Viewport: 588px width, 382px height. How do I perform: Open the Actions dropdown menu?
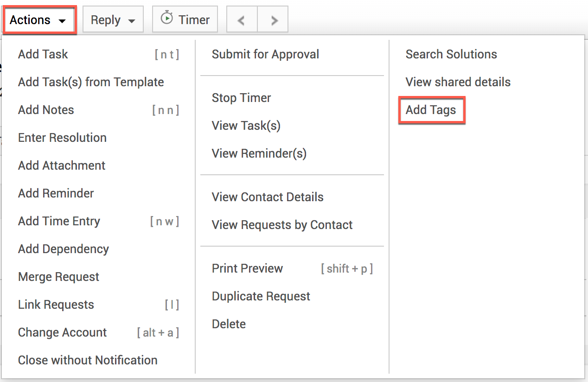coord(38,20)
